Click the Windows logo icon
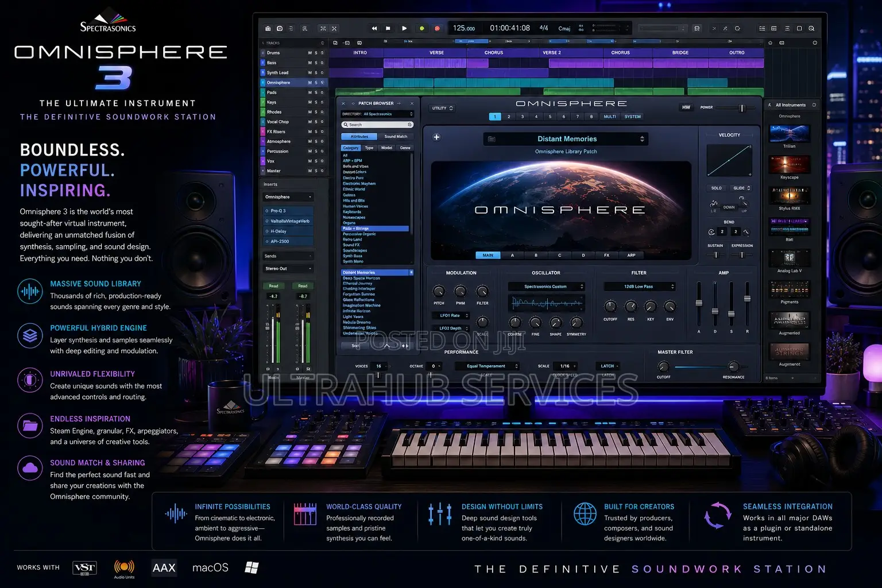This screenshot has height=588, width=882. coord(252,568)
